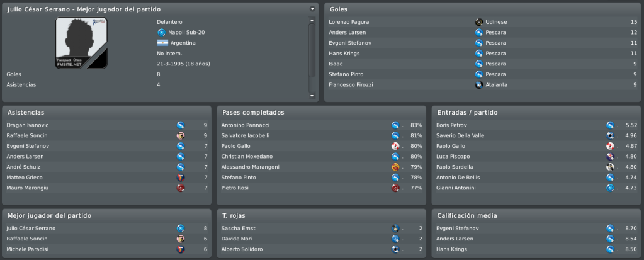Click Atalanta badge next to Francesco Pirozzi
This screenshot has width=644, height=260.
(x=479, y=85)
